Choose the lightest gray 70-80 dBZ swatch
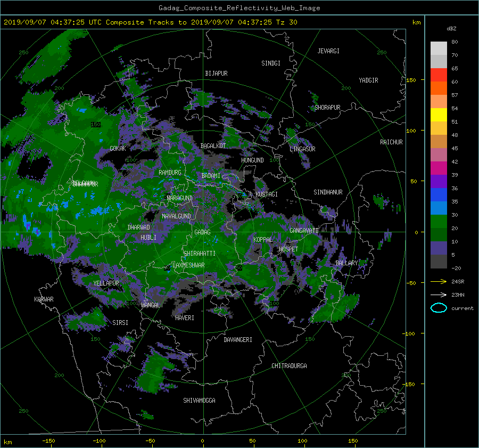Image resolution: width=479 pixels, height=448 pixels. coord(439,48)
